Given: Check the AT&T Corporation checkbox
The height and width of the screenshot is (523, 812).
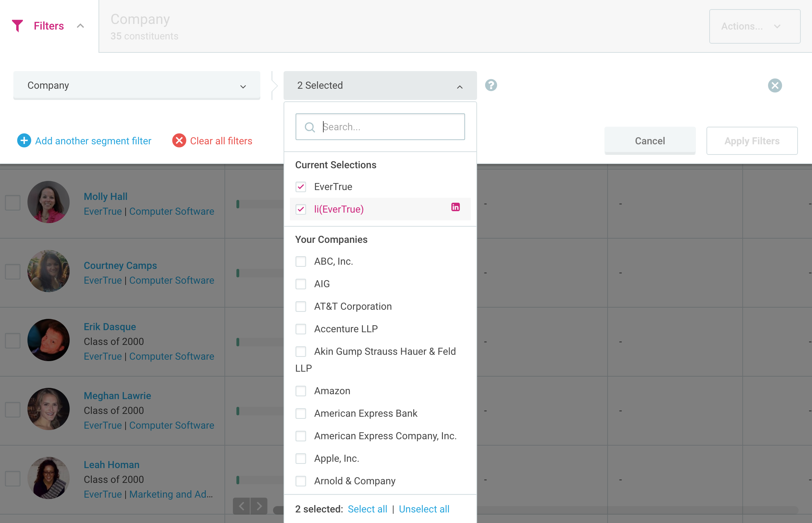Looking at the screenshot, I should pyautogui.click(x=301, y=307).
